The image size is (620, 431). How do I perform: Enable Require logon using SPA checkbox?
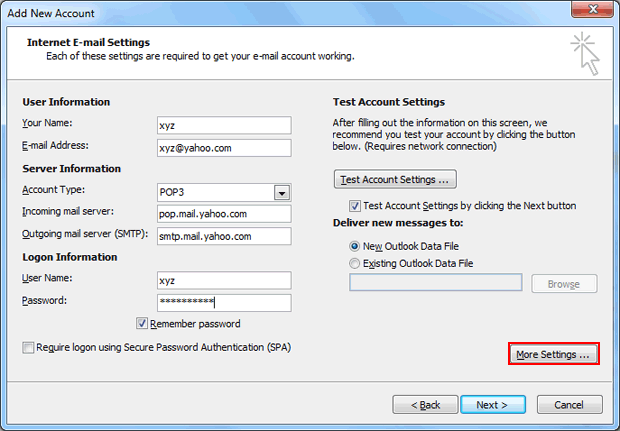tap(28, 348)
